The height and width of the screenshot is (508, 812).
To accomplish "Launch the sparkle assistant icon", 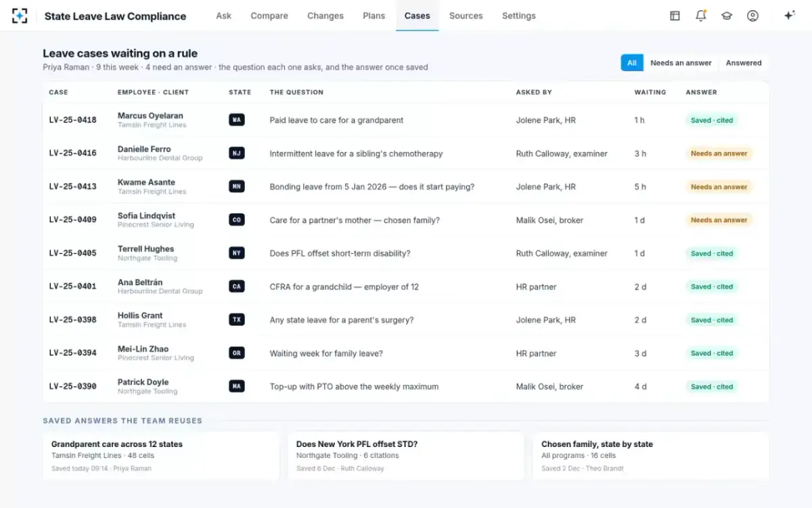I will pos(789,16).
